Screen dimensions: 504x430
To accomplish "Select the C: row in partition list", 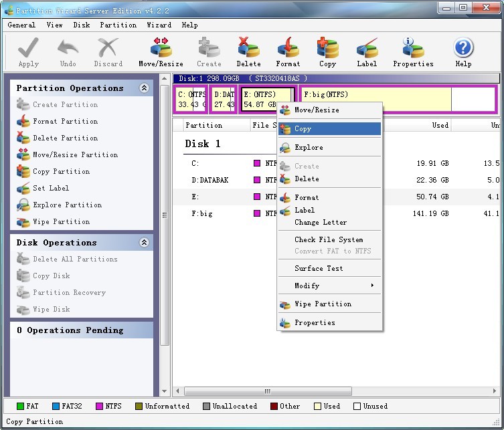I will pyautogui.click(x=337, y=163).
